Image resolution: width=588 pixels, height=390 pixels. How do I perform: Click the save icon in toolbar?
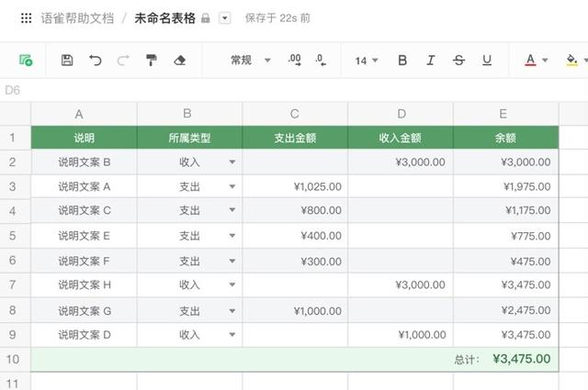(67, 61)
